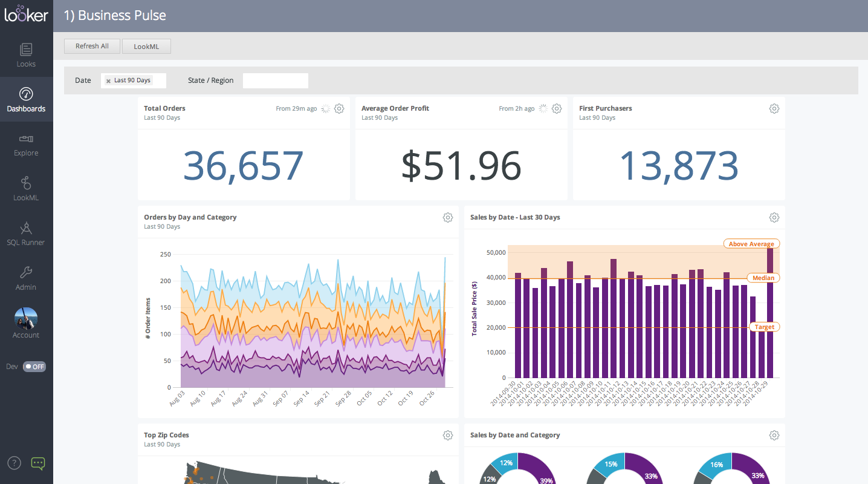Image resolution: width=868 pixels, height=484 pixels.
Task: Toggle the Dev mode switch
Action: (x=34, y=367)
